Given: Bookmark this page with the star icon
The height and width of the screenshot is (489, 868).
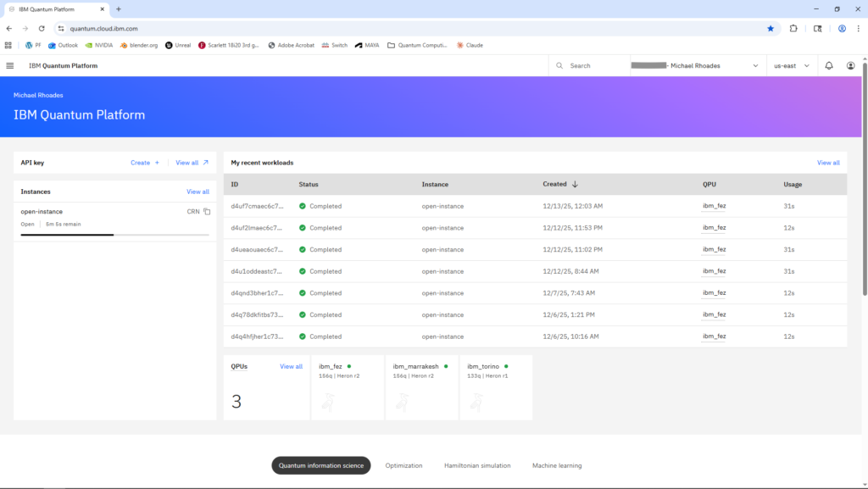Looking at the screenshot, I should pos(770,28).
